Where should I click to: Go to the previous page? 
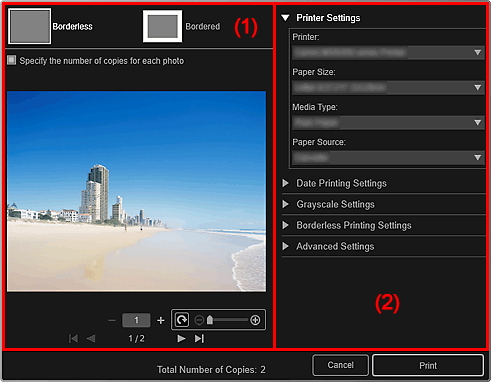[91, 339]
